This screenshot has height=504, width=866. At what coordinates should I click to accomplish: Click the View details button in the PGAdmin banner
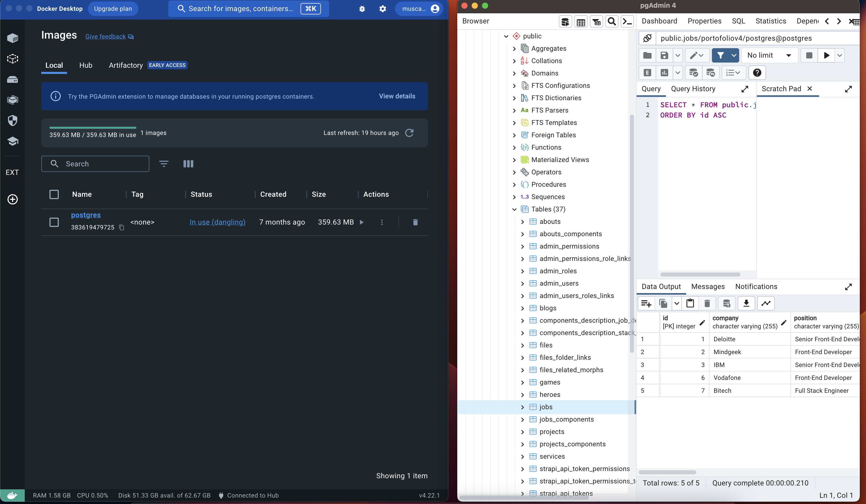pyautogui.click(x=397, y=96)
